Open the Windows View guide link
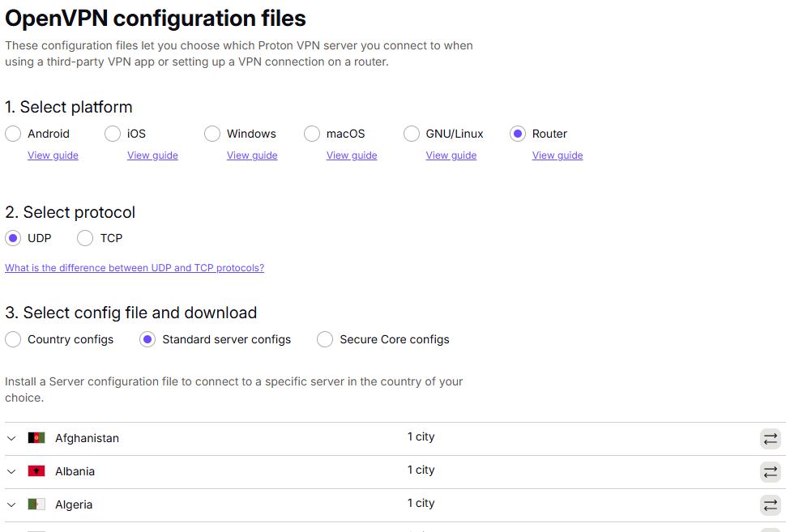The width and height of the screenshot is (786, 532). tap(251, 155)
